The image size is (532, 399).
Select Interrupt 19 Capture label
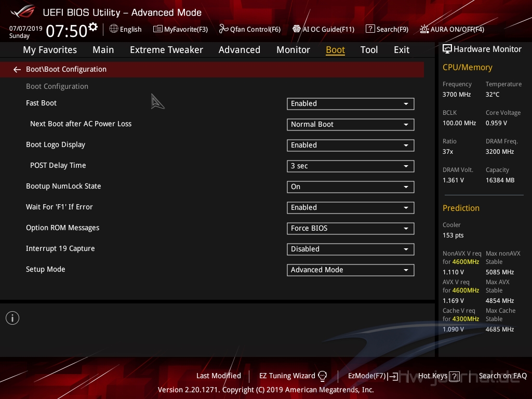tap(60, 249)
